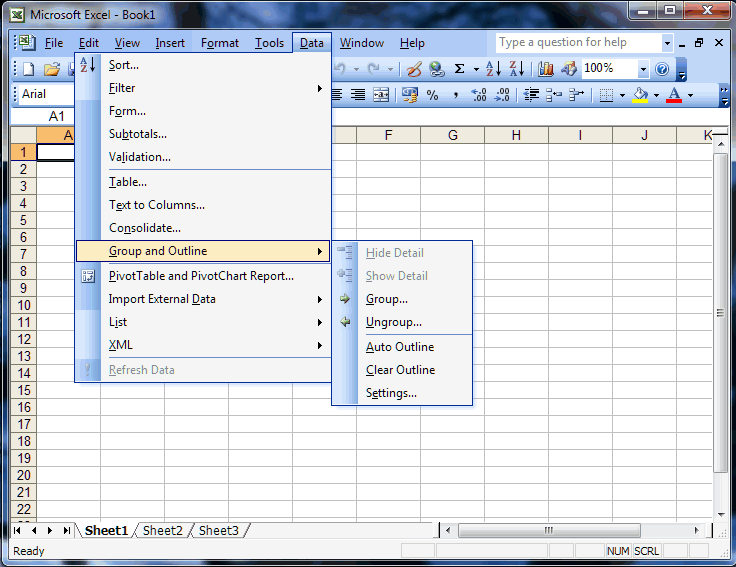Switch to the Sheet2 tab
736x567 pixels.
(x=163, y=531)
